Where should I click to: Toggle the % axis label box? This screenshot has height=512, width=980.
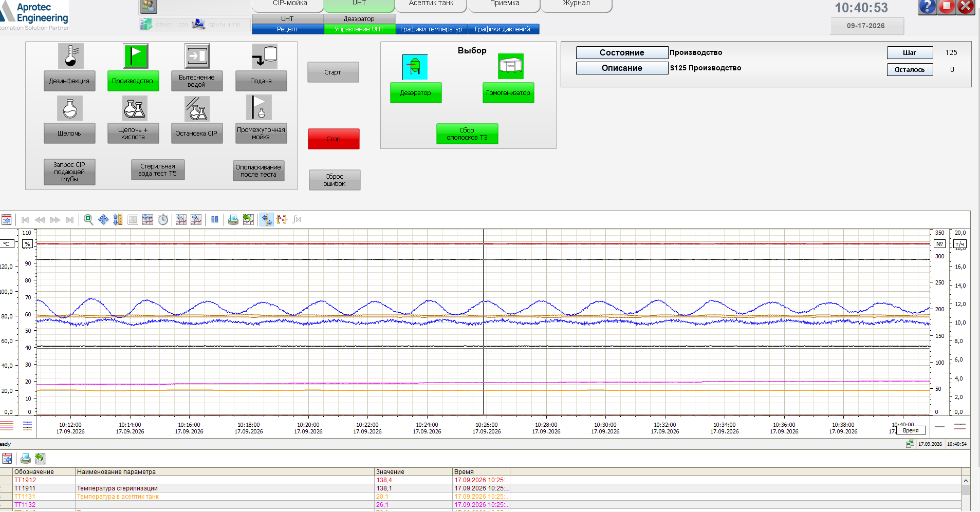(27, 244)
